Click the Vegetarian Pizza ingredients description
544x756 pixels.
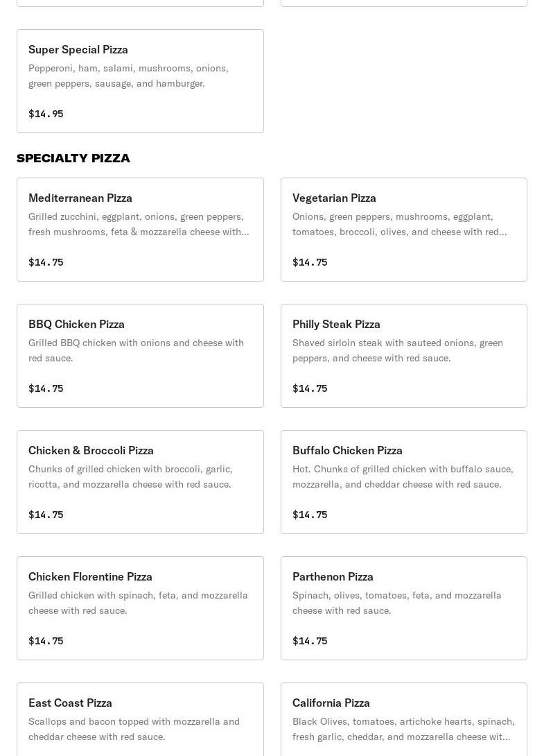(399, 224)
